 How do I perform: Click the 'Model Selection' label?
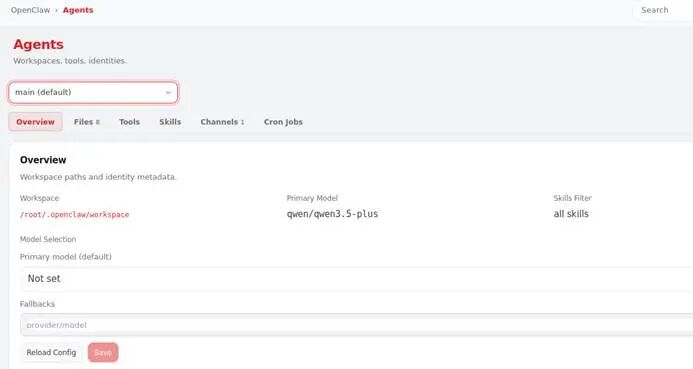tap(48, 239)
